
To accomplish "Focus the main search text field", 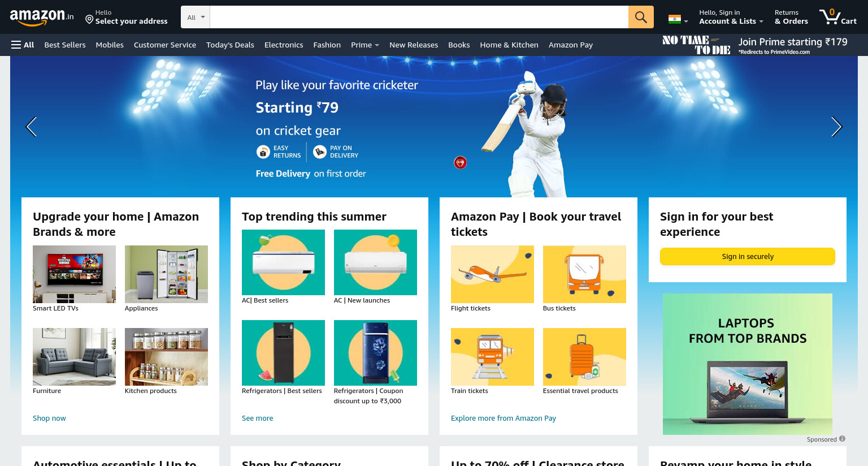I will (x=419, y=17).
